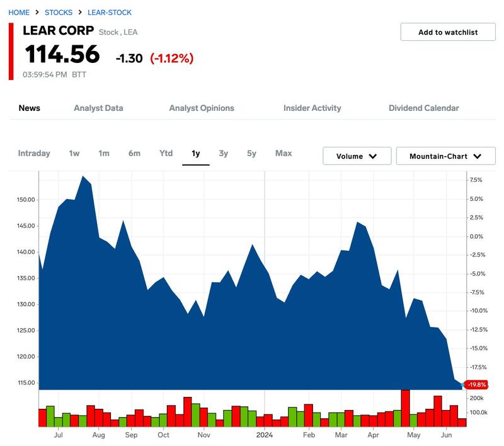Screen dimensions: 504x446
Task: Click the -15.0% percent axis label
Action: (479, 348)
